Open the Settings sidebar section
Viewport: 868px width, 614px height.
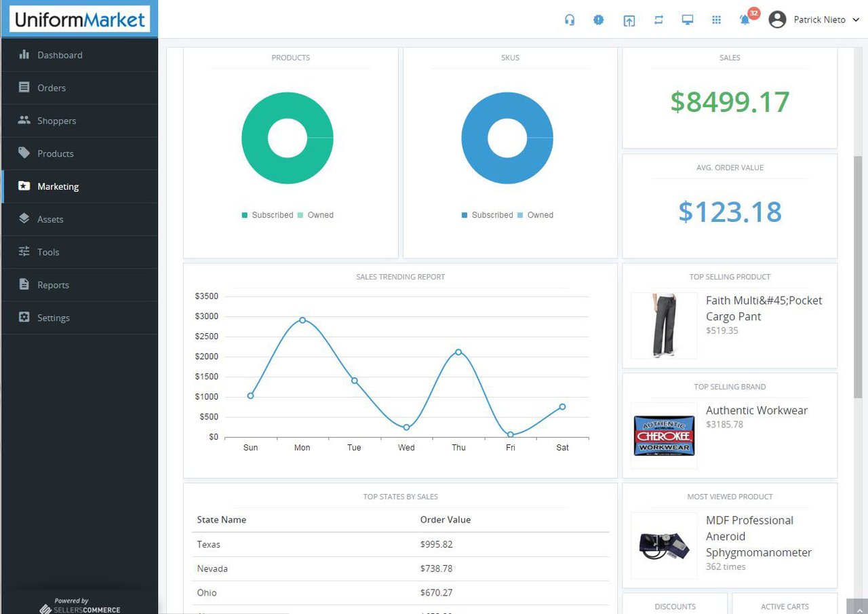[52, 318]
